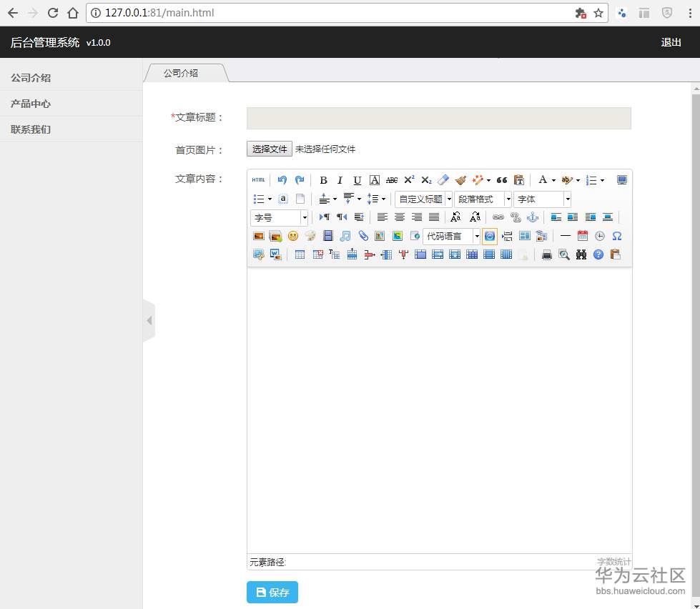Open the emoticon picker
The image size is (700, 609).
[x=293, y=236]
